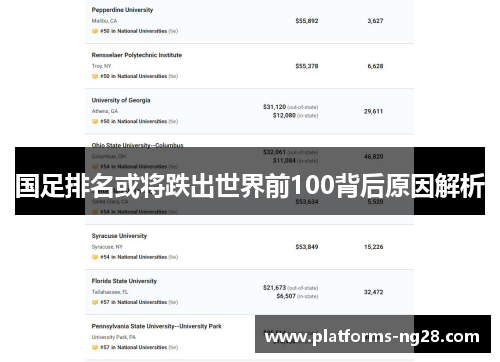Click Pepperdine's enrollment figure 3,627
The height and width of the screenshot is (362, 500).
click(375, 21)
